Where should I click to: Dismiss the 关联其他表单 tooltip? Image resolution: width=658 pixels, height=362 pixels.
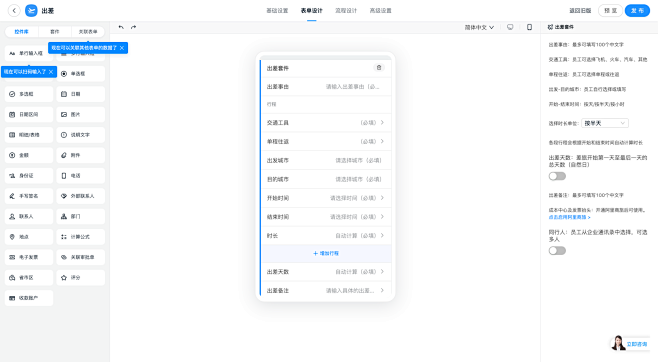(122, 48)
